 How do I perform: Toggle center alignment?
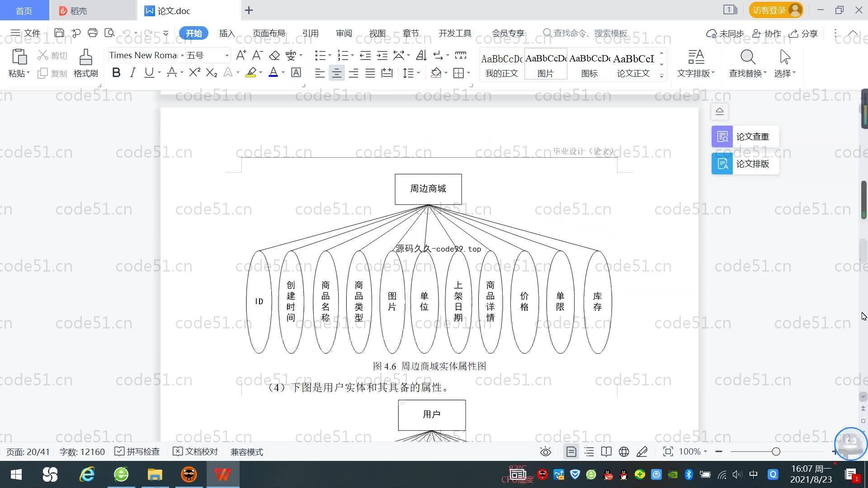point(336,73)
